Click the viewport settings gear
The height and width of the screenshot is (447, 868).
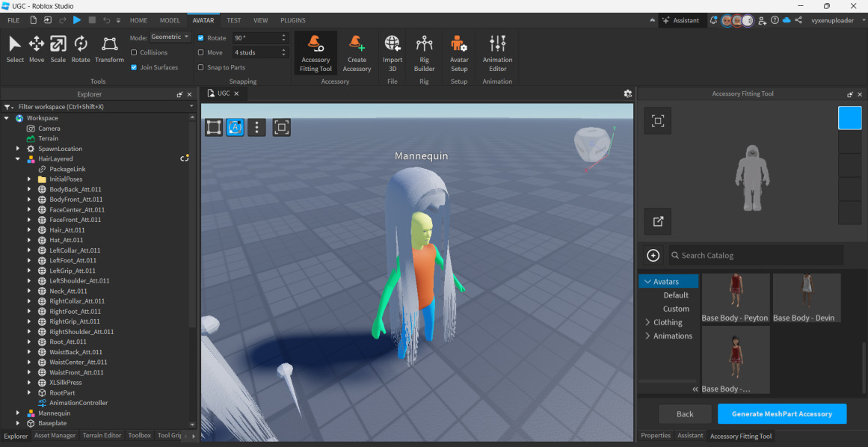pyautogui.click(x=628, y=93)
